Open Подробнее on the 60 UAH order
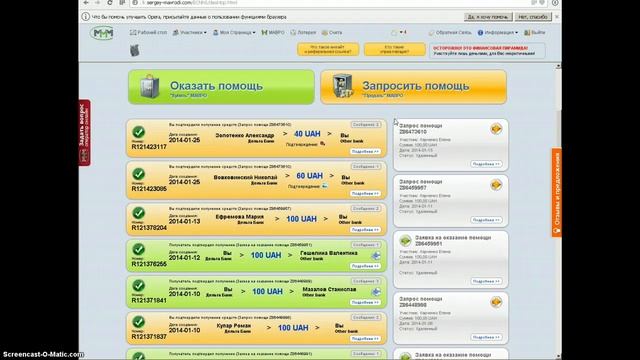The height and width of the screenshot is (360, 640). [x=365, y=193]
